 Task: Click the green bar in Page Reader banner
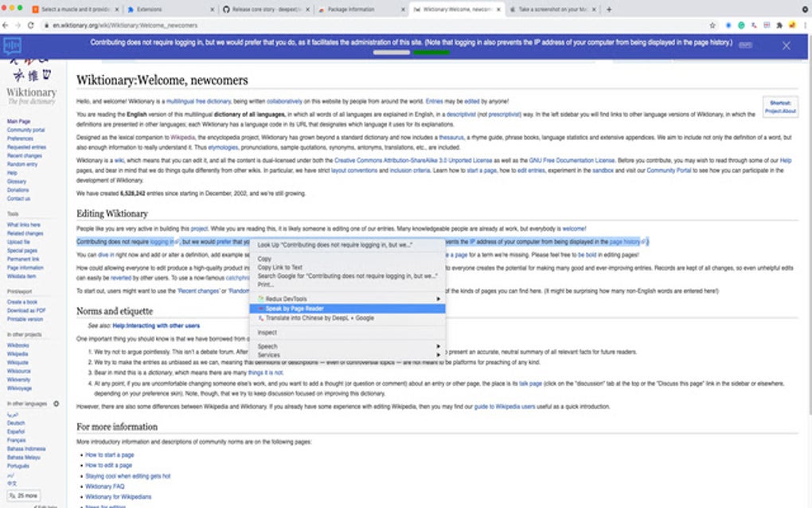431,53
